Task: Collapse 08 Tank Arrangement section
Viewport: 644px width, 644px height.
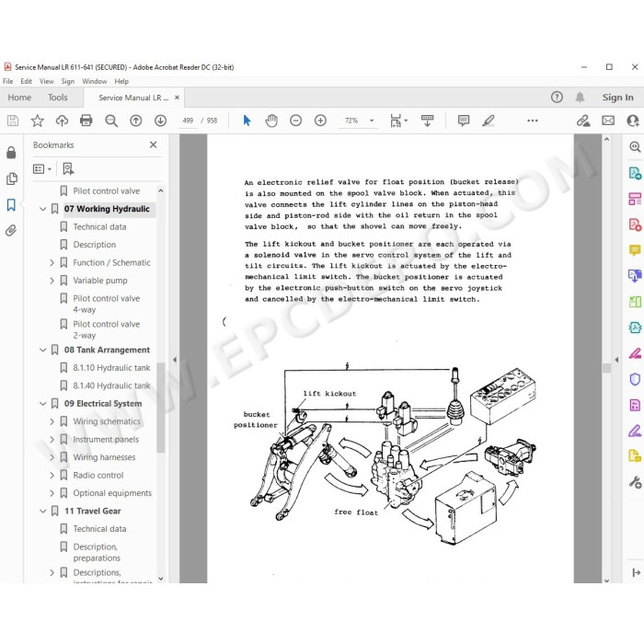Action: (42, 350)
